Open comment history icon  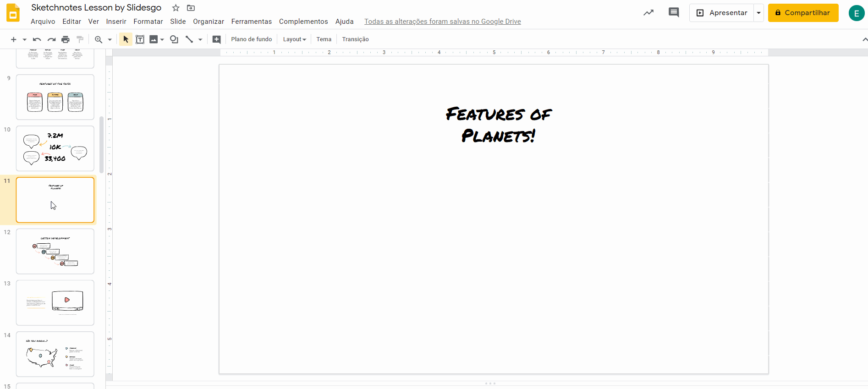tap(674, 13)
